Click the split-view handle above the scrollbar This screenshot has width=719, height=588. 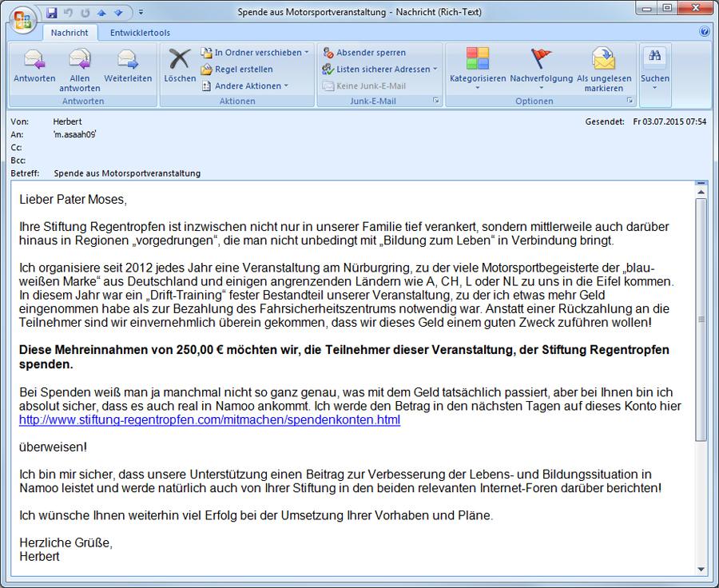701,183
